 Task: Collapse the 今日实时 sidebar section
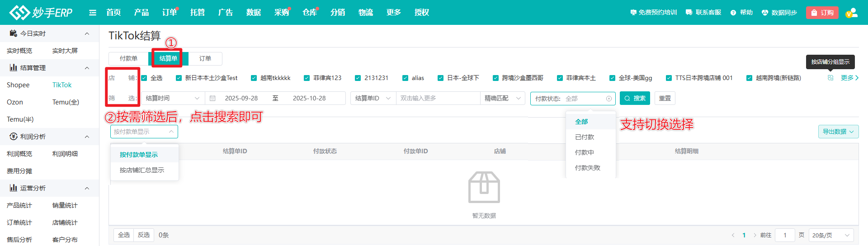coord(87,33)
